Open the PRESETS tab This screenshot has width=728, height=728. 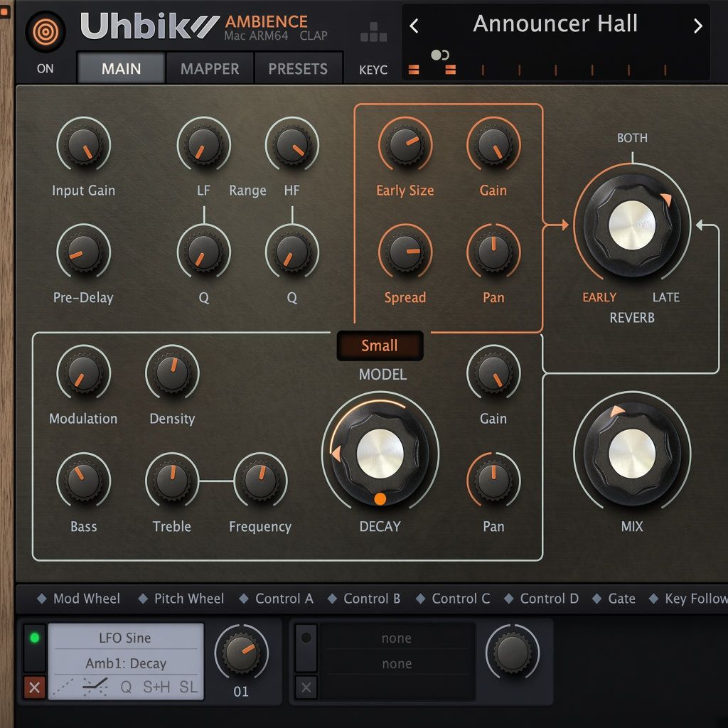click(x=298, y=68)
